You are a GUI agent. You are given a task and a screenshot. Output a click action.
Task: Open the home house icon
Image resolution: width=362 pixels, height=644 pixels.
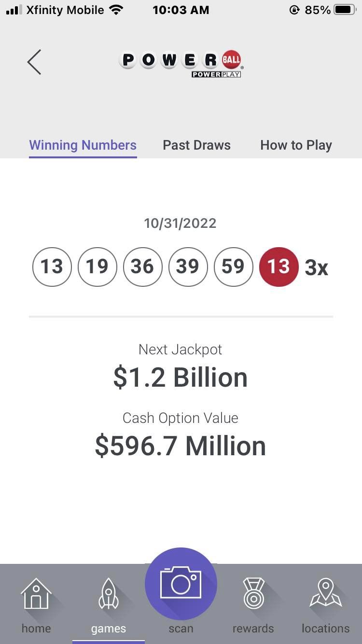36,594
